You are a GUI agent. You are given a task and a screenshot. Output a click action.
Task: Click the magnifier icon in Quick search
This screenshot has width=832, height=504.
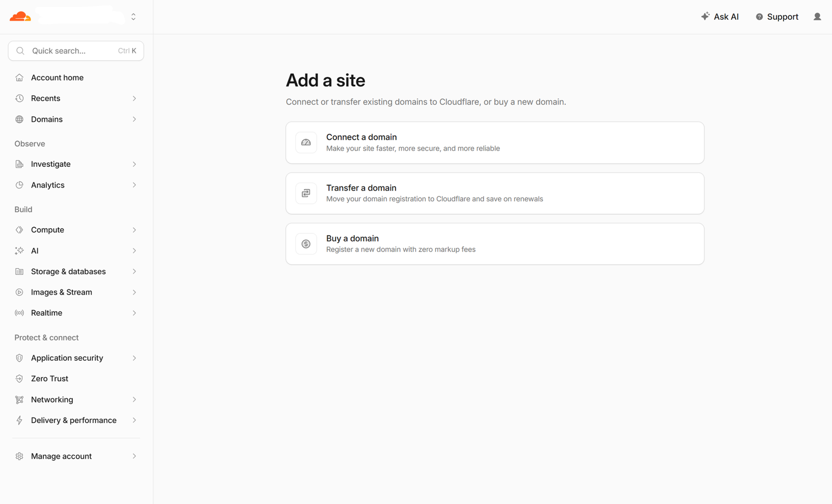pyautogui.click(x=20, y=51)
